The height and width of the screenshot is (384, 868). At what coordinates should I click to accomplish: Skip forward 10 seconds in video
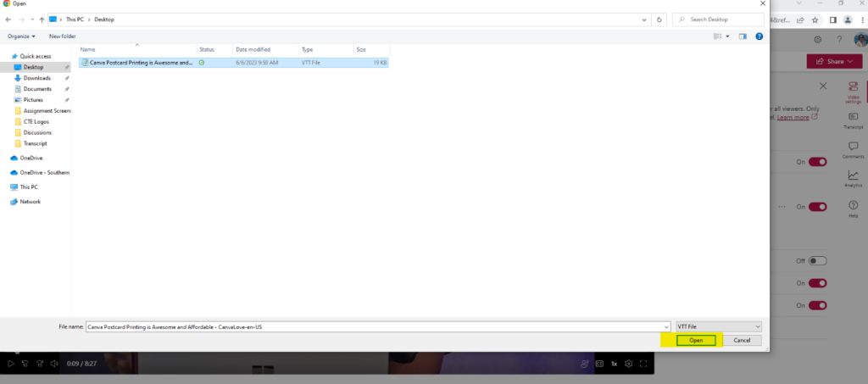click(x=40, y=364)
